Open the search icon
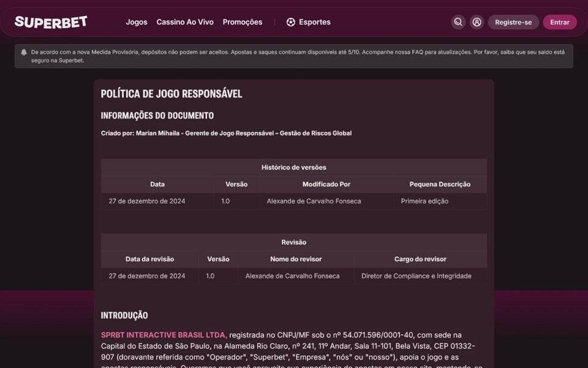Screen dimensions: 588x368 tap(458, 22)
